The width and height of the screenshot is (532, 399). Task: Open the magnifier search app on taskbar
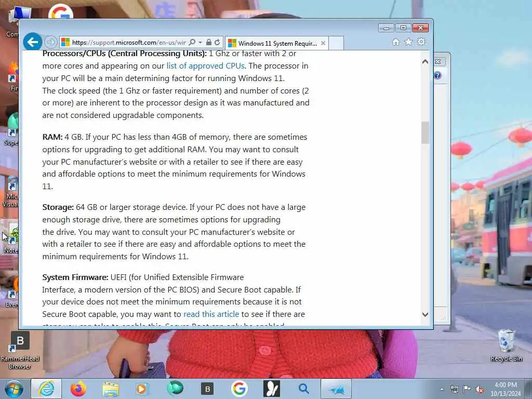[x=303, y=389]
